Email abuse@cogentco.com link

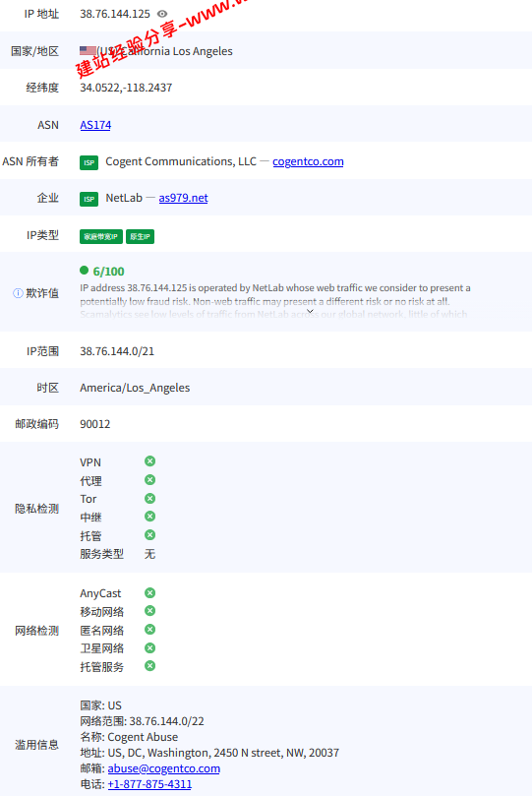(164, 768)
